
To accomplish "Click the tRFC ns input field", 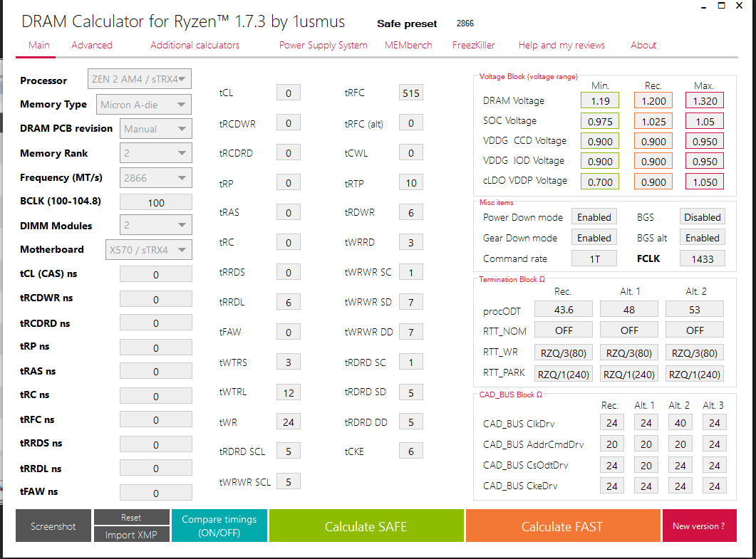I will (156, 419).
